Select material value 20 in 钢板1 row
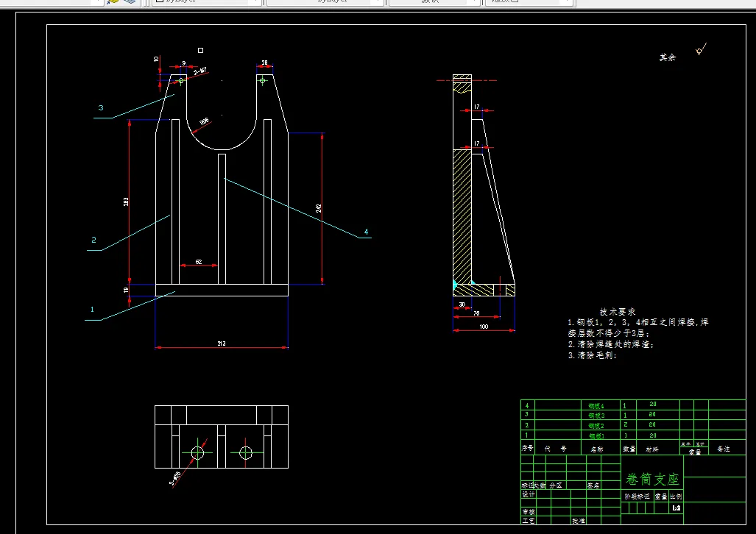 click(x=653, y=435)
